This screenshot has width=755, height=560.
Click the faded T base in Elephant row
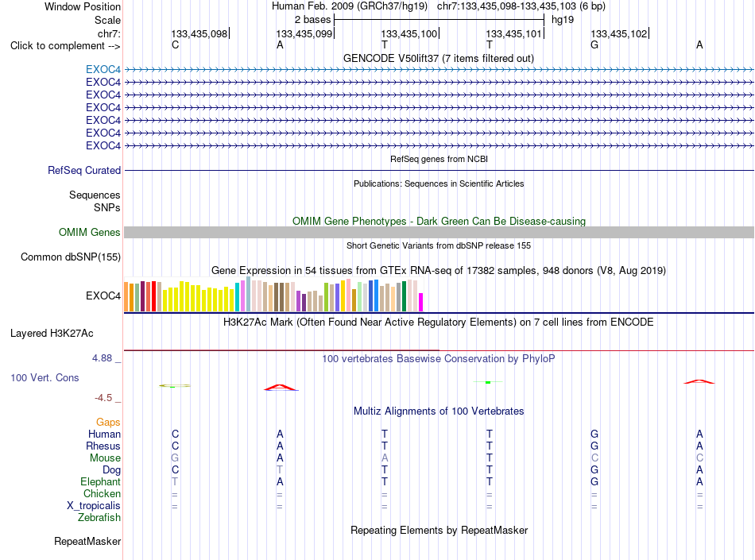175,481
